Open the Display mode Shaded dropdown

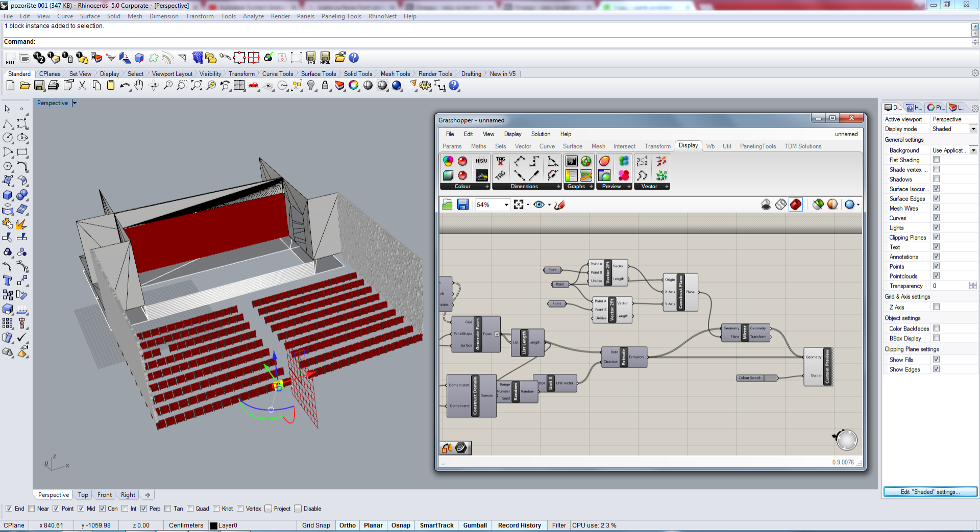pyautogui.click(x=973, y=129)
